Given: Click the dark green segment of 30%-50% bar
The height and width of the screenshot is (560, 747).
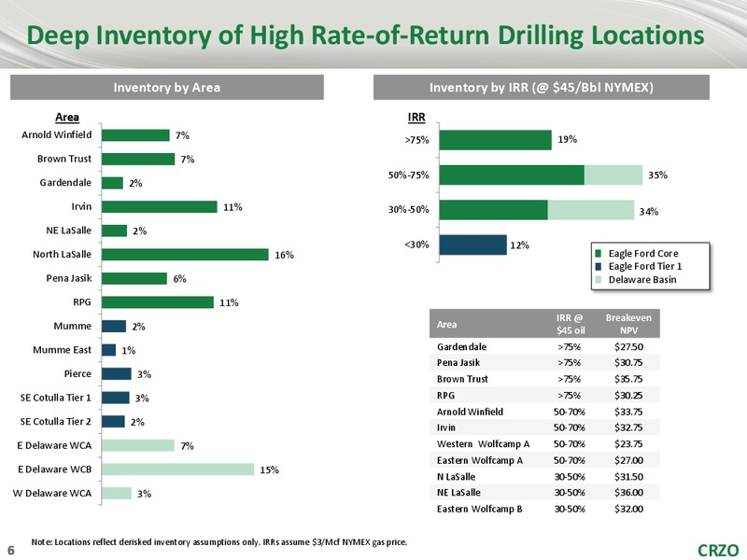Looking at the screenshot, I should [x=494, y=210].
